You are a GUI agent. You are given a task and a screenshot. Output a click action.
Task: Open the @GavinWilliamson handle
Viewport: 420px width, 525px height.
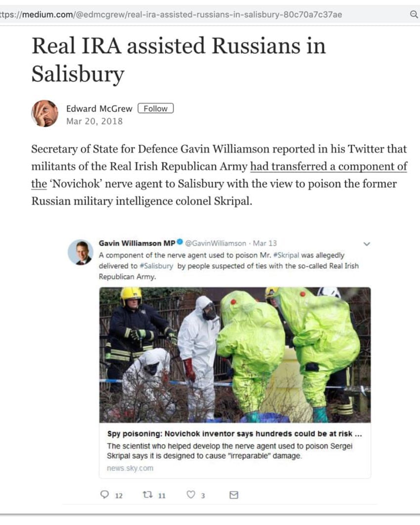point(216,243)
